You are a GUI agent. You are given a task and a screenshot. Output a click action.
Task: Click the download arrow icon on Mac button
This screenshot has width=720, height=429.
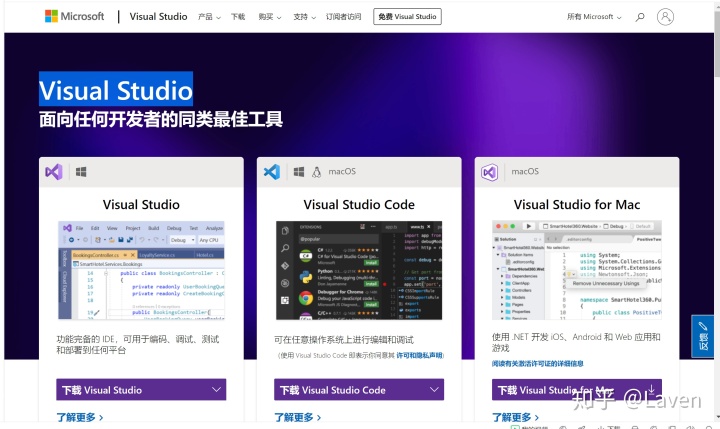point(651,389)
